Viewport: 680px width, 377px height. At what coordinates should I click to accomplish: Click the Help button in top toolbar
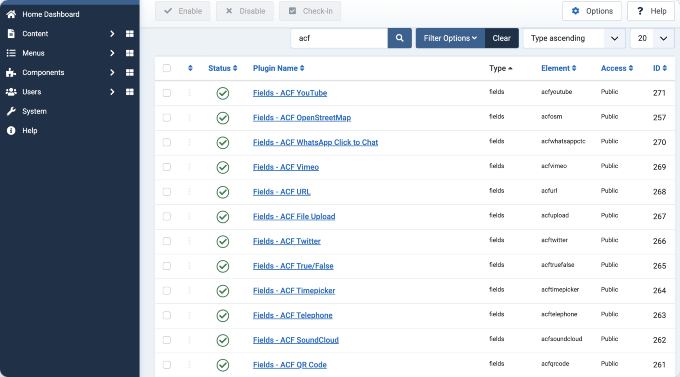pos(651,11)
